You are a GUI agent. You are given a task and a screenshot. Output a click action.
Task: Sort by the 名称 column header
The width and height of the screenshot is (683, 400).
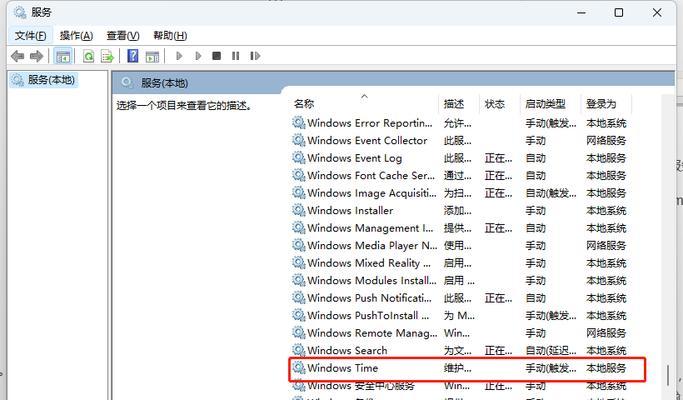[364, 104]
